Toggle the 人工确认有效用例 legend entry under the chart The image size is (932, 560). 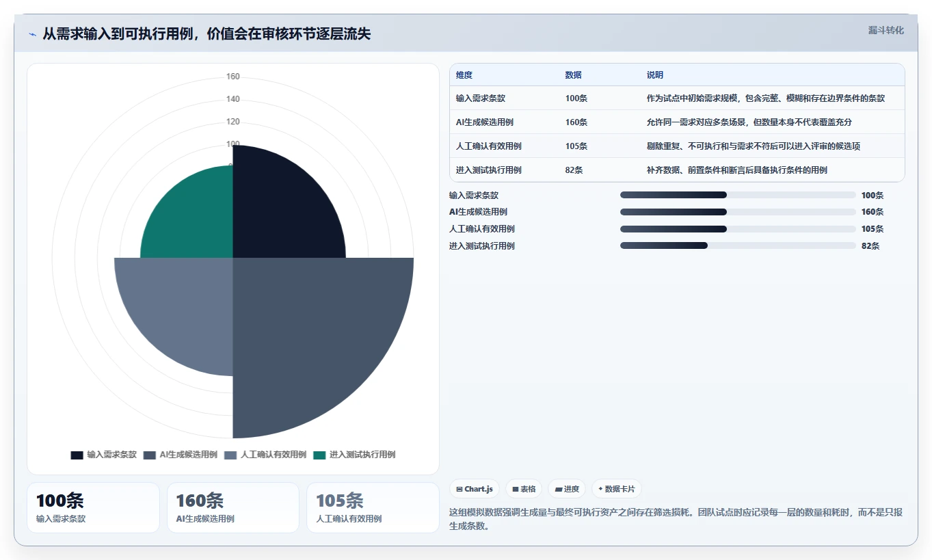pyautogui.click(x=265, y=455)
